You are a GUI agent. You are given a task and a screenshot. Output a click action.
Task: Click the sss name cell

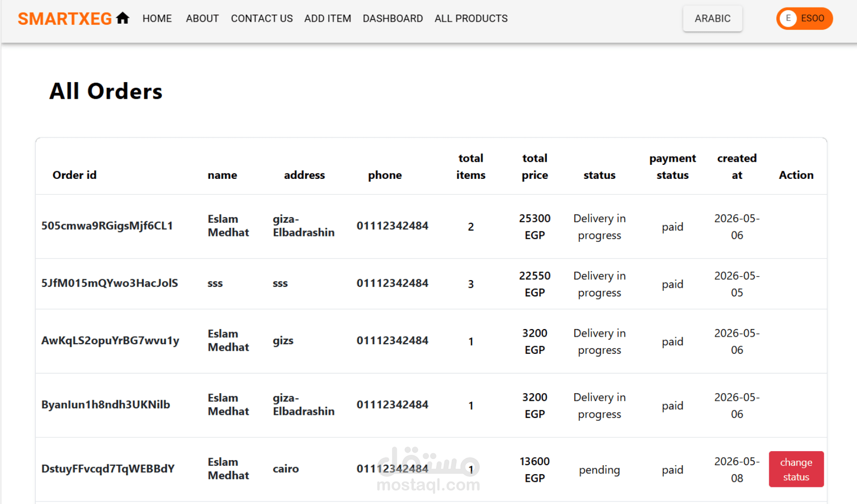[x=215, y=283]
